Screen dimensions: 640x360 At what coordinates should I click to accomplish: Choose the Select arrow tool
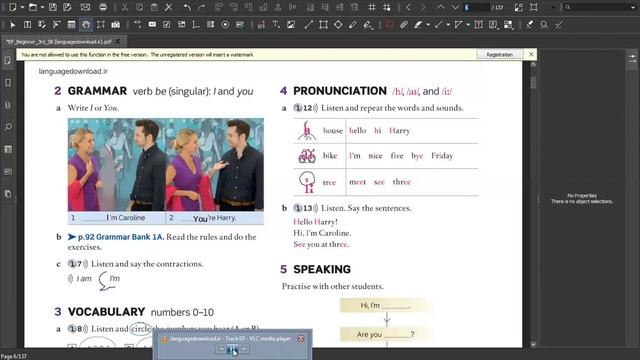point(13,25)
